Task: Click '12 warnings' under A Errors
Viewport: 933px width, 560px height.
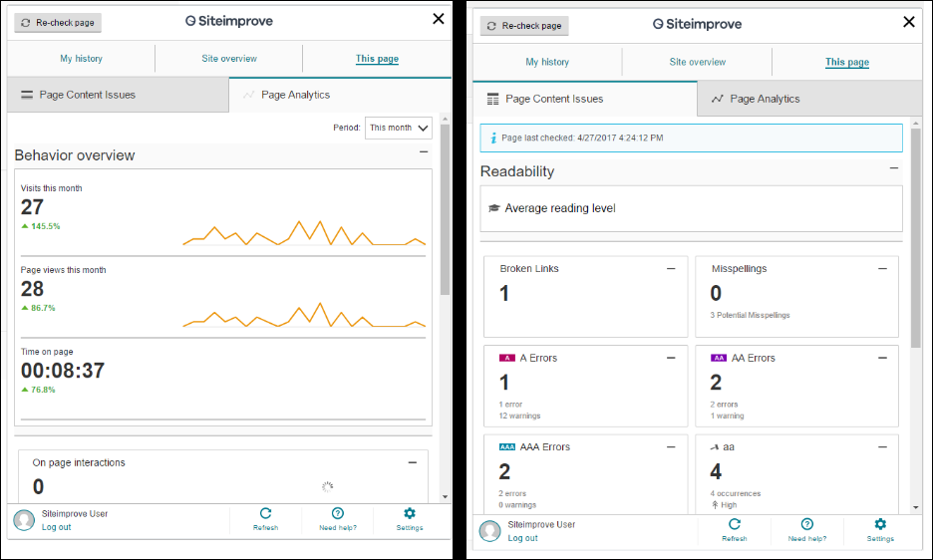Action: pyautogui.click(x=519, y=416)
